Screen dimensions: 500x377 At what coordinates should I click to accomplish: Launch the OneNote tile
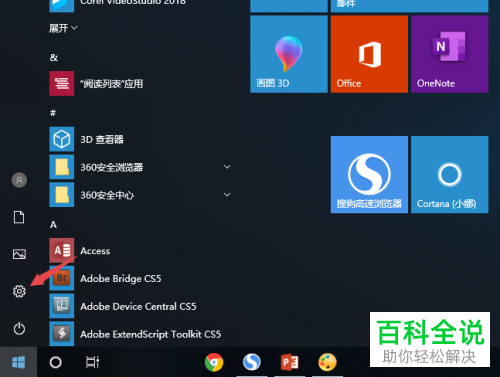(x=450, y=54)
